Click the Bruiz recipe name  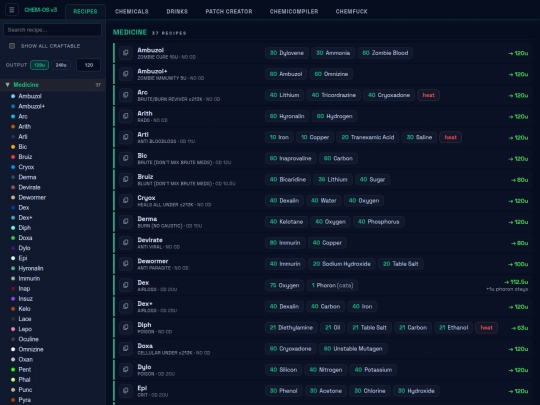(x=145, y=177)
